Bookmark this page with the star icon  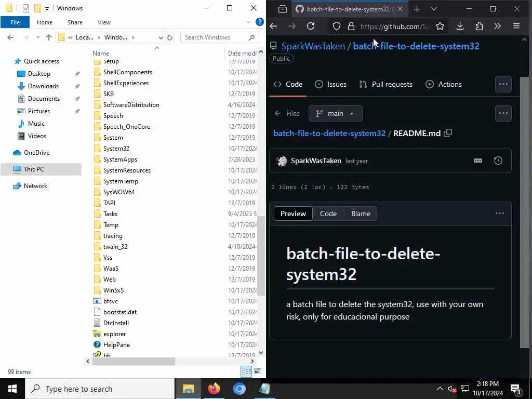[x=440, y=26]
